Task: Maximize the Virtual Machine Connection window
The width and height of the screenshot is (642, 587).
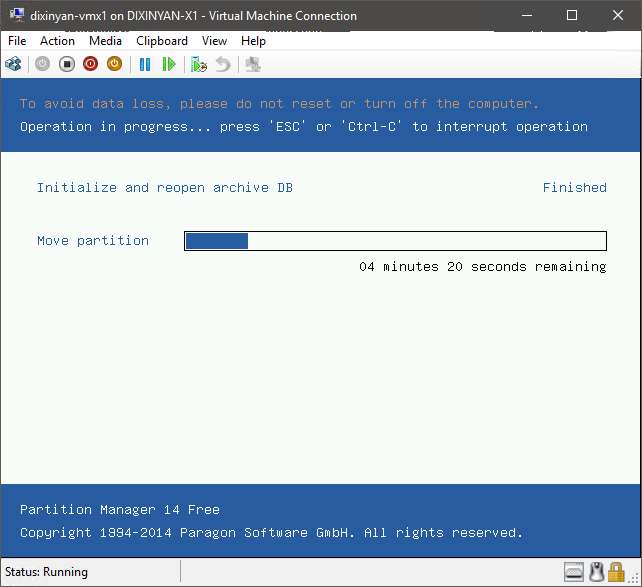Action: 572,16
